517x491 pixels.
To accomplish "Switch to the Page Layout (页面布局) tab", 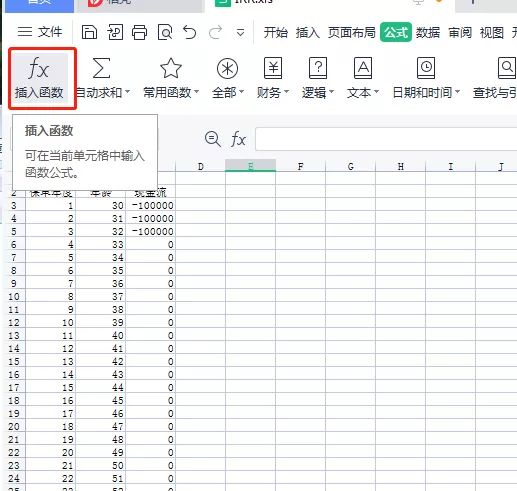I will [351, 32].
